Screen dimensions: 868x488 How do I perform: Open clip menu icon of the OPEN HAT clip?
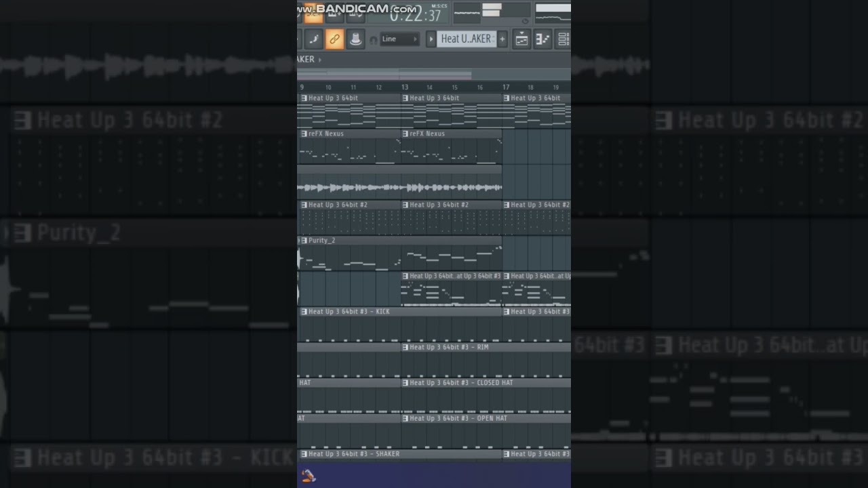(x=405, y=418)
